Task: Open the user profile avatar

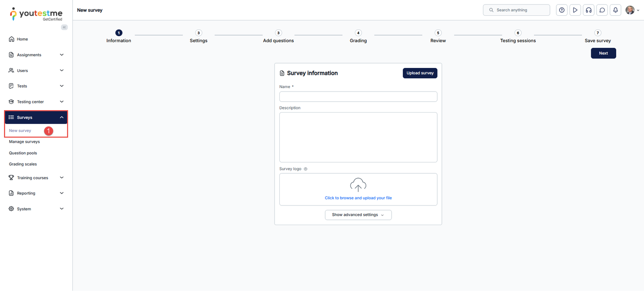Action: click(x=630, y=10)
